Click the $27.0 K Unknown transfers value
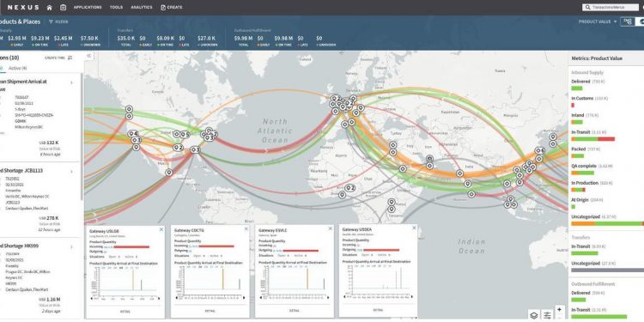 click(x=207, y=38)
